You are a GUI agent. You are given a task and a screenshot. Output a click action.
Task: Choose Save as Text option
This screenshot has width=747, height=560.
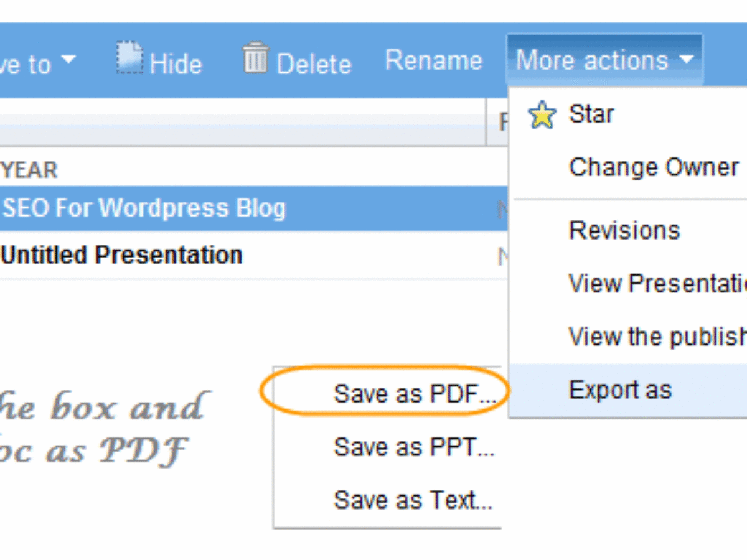[x=413, y=500]
